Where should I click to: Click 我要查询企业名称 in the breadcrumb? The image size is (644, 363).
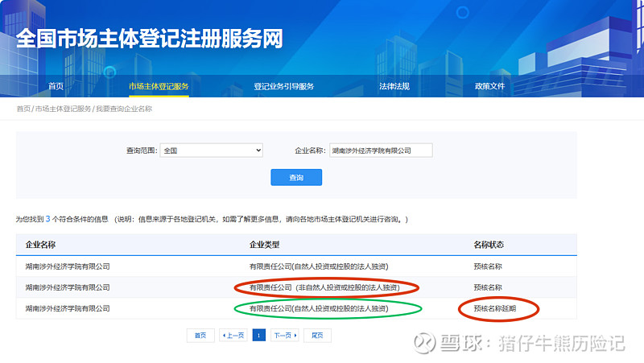click(x=124, y=109)
